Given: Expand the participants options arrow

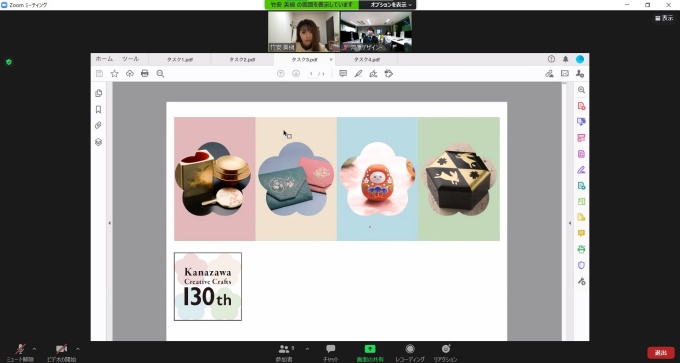Looking at the screenshot, I should click(x=307, y=348).
